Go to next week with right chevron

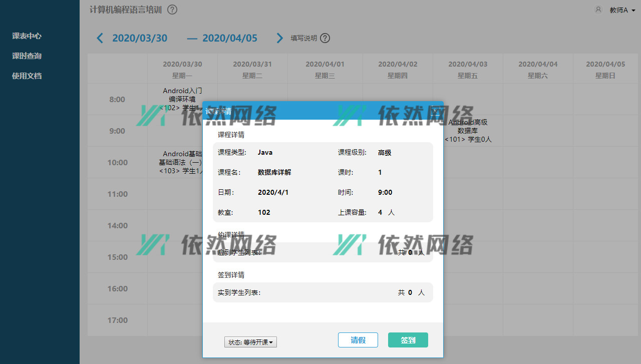pos(280,38)
